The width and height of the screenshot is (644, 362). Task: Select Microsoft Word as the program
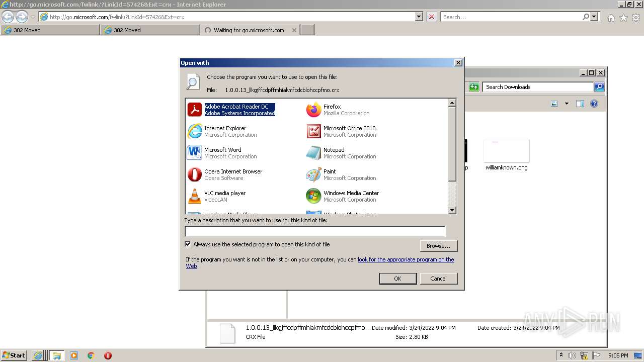222,153
